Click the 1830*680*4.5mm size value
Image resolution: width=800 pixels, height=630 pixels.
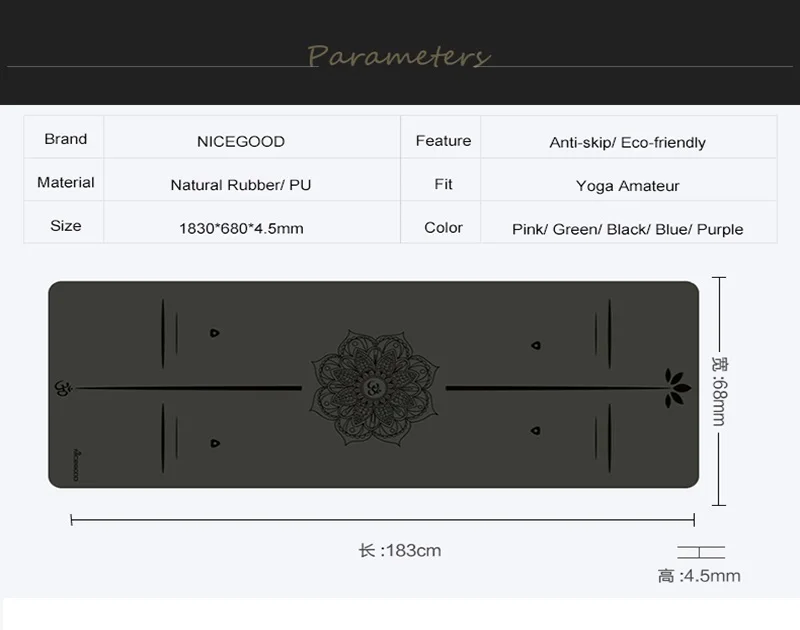click(x=241, y=228)
